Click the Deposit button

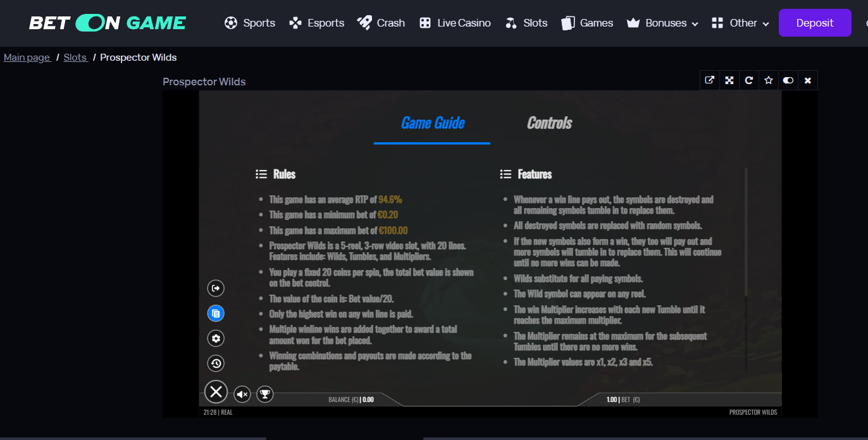pos(815,23)
